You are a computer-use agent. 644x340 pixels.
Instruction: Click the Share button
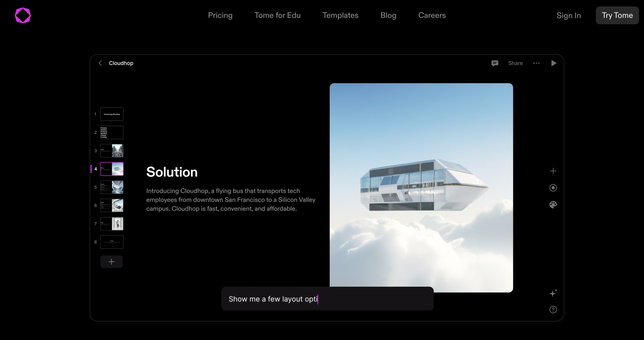515,63
